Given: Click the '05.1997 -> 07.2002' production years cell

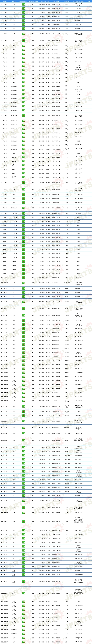Looking at the screenshot, I should pyautogui.click(x=45, y=149).
